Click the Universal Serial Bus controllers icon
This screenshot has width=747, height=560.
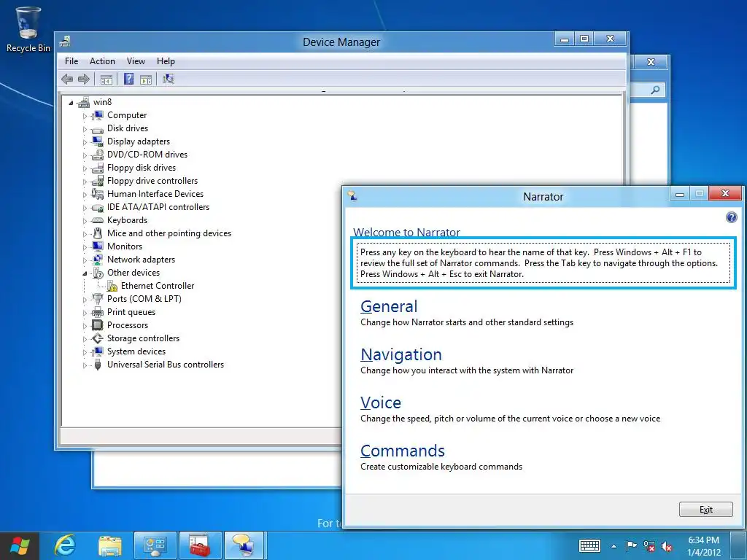[x=98, y=365]
